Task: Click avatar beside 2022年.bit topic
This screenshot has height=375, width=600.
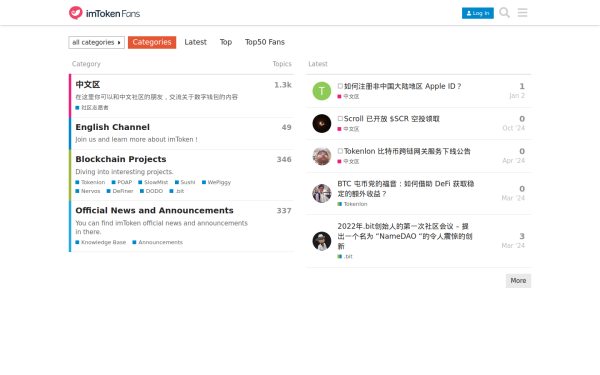Action: tap(321, 241)
